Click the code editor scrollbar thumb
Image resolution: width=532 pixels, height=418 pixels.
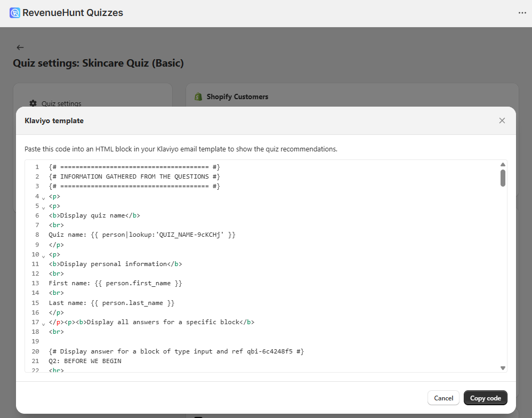[503, 178]
